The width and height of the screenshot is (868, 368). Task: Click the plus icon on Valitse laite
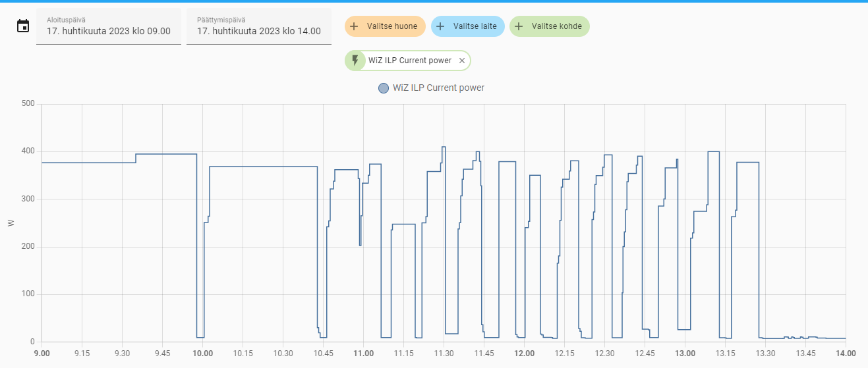441,26
